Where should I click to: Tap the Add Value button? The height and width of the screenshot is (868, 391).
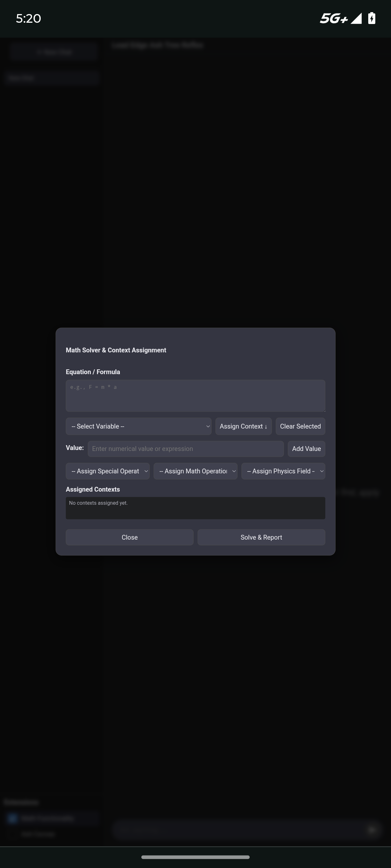click(x=306, y=449)
